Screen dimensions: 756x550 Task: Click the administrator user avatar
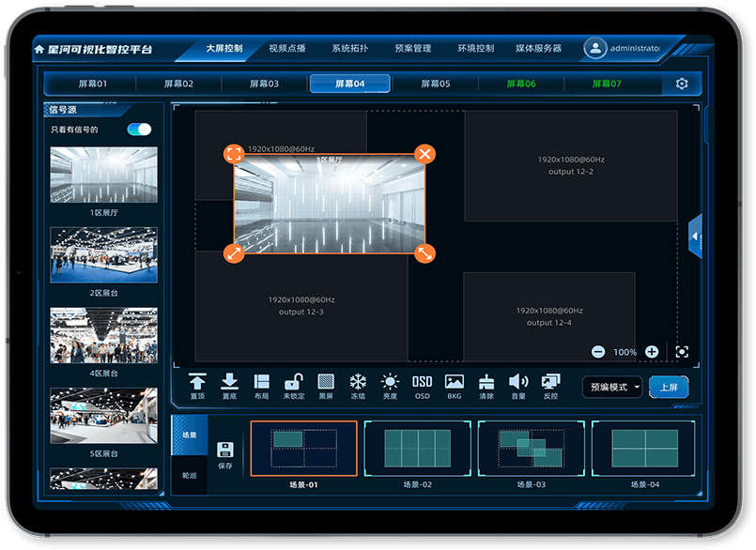point(595,48)
